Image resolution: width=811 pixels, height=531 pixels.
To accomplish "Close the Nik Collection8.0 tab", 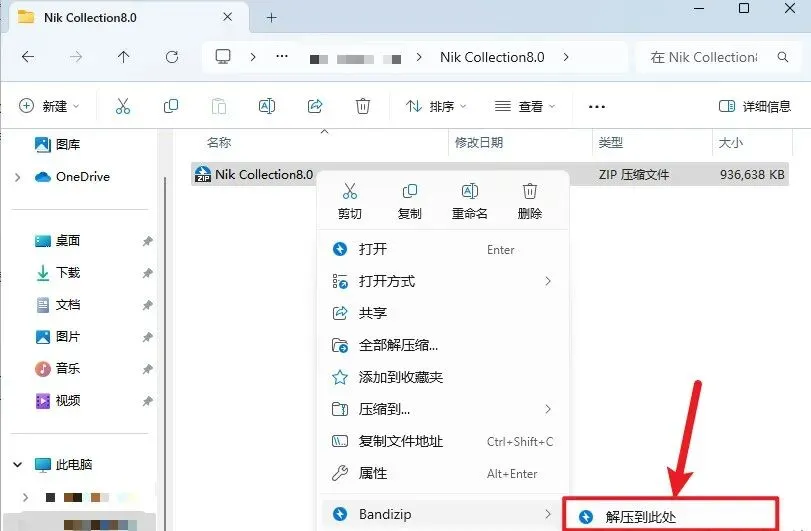I will [227, 17].
